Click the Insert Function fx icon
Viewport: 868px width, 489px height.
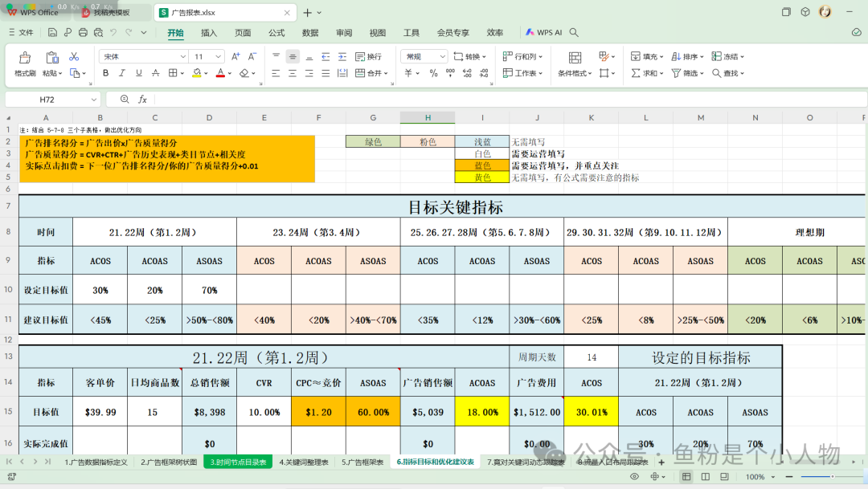click(x=142, y=99)
